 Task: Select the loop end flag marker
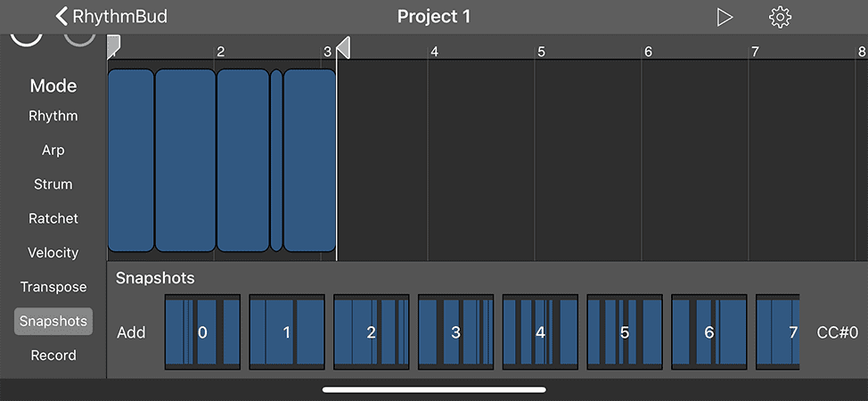(343, 47)
